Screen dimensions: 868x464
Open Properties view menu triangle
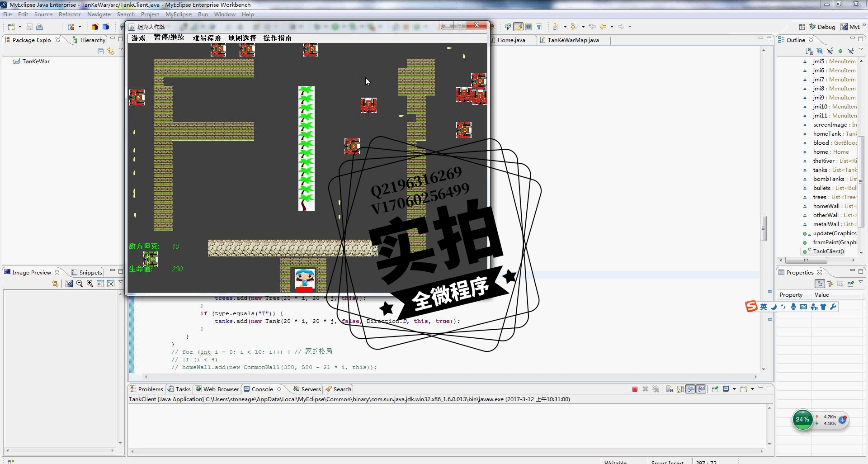pos(861,282)
